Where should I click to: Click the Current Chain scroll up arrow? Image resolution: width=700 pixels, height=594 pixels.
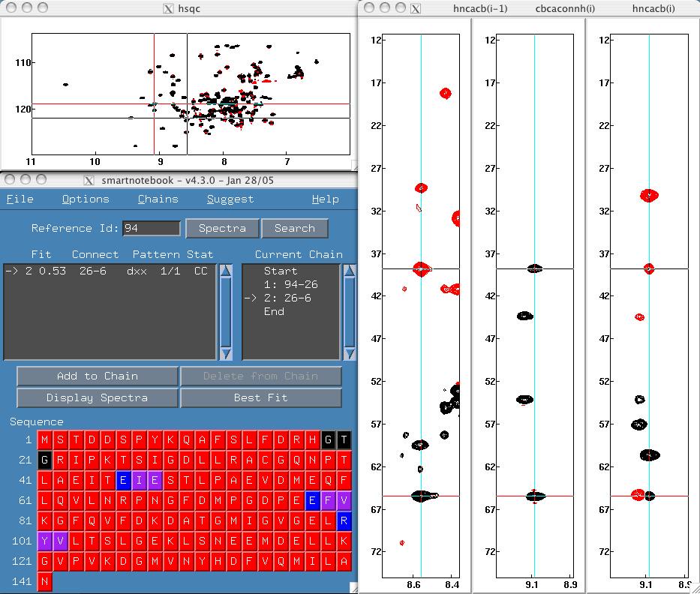(x=349, y=271)
